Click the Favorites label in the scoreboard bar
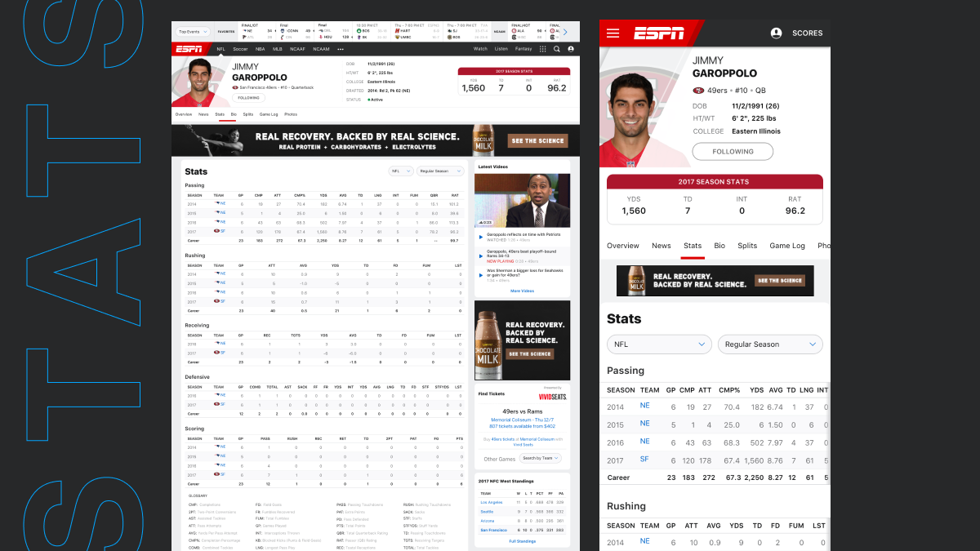 click(x=226, y=33)
